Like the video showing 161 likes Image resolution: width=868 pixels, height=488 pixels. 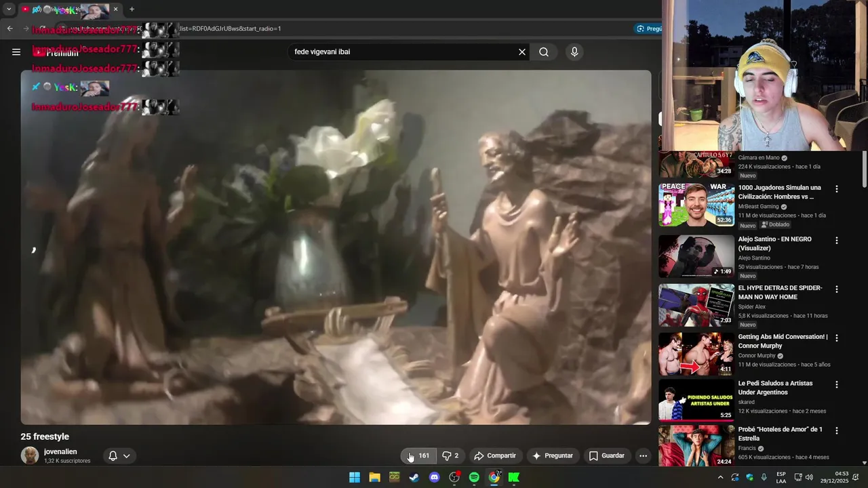coord(418,455)
